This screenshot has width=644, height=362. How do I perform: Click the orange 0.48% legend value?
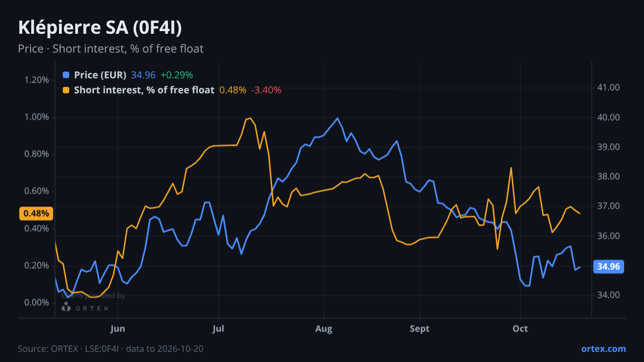[233, 90]
